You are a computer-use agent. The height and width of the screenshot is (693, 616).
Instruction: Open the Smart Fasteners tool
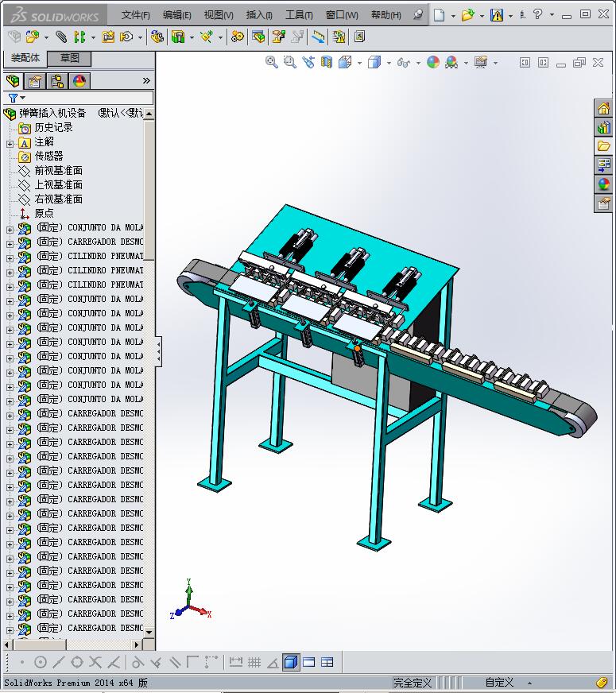click(x=108, y=37)
